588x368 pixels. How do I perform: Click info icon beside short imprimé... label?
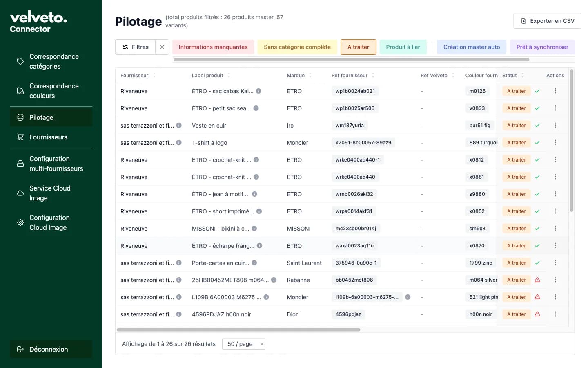[x=259, y=211]
